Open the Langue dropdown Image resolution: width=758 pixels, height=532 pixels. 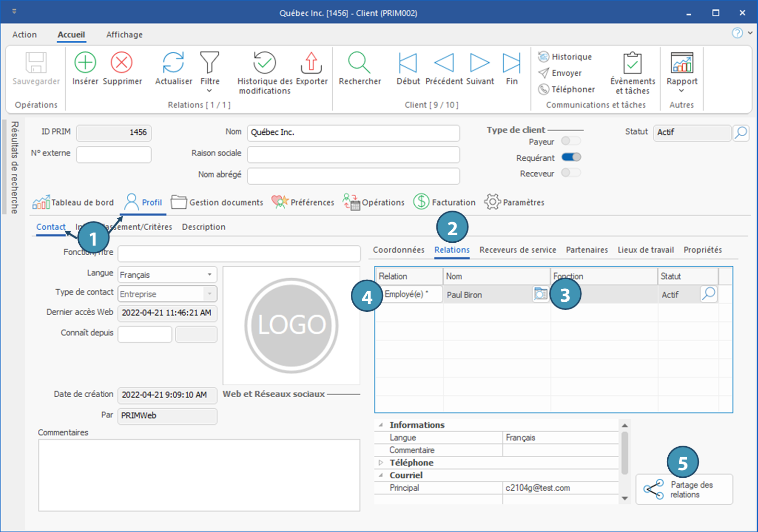209,275
